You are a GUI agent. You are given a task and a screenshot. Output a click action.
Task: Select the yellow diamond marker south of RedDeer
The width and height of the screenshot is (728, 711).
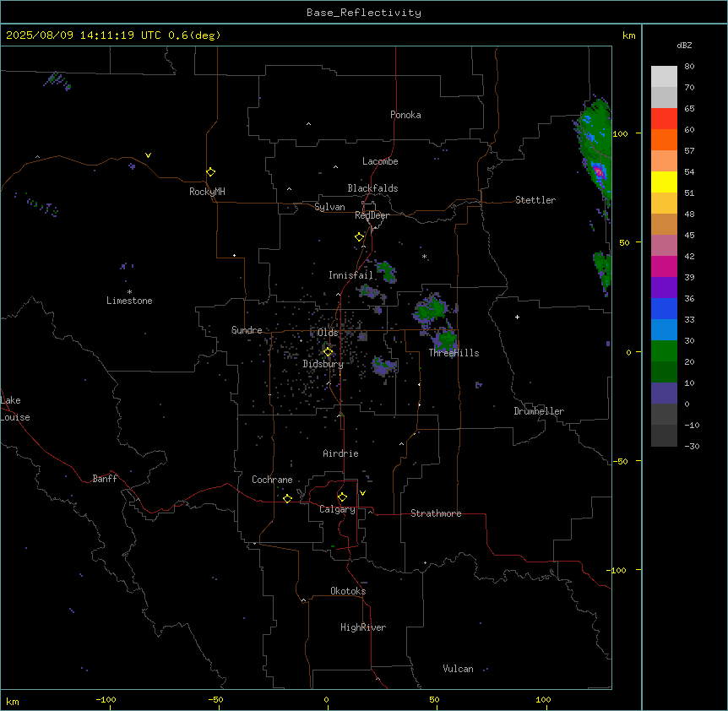click(359, 237)
